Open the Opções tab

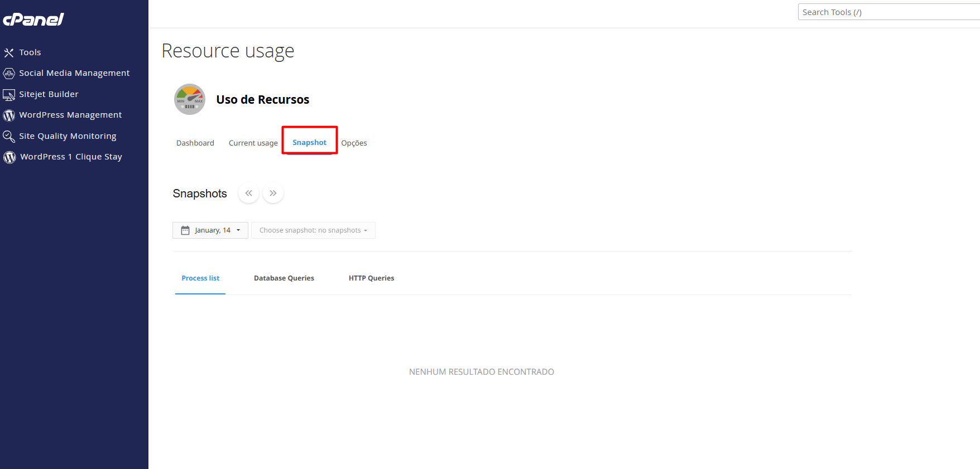[354, 143]
